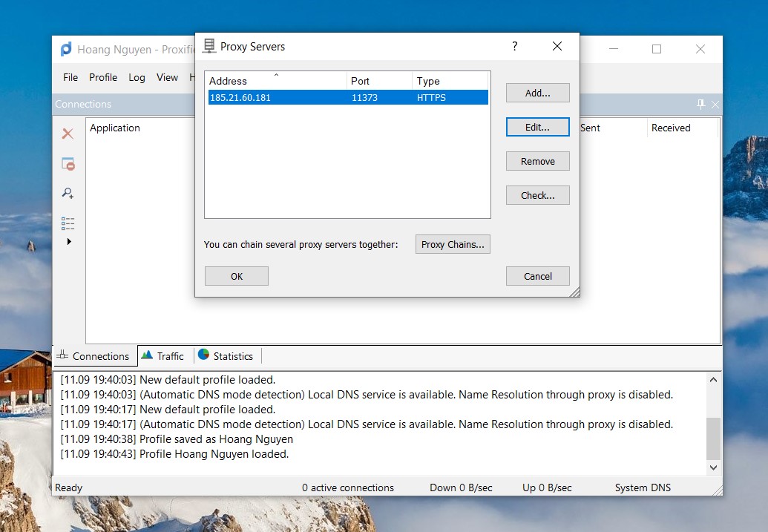Sort proxies by the Address column header
Viewport: 768px width, 532px height.
pos(275,81)
